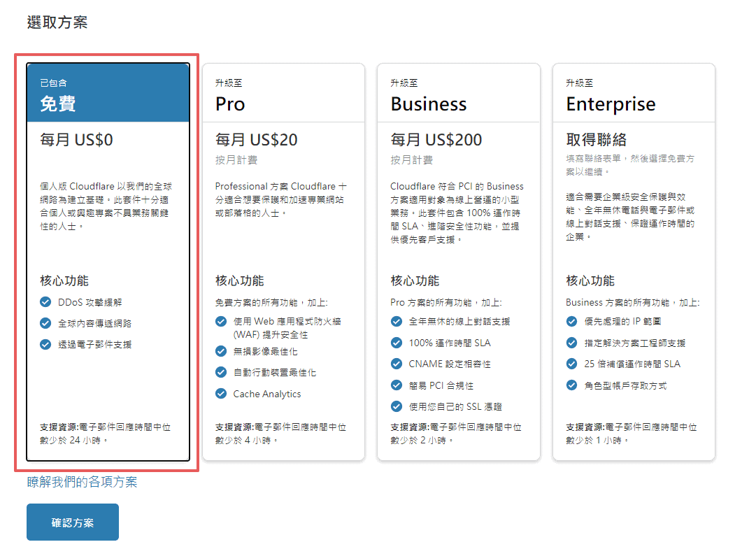Click checkmark icon beside Cache Analytics

[221, 394]
